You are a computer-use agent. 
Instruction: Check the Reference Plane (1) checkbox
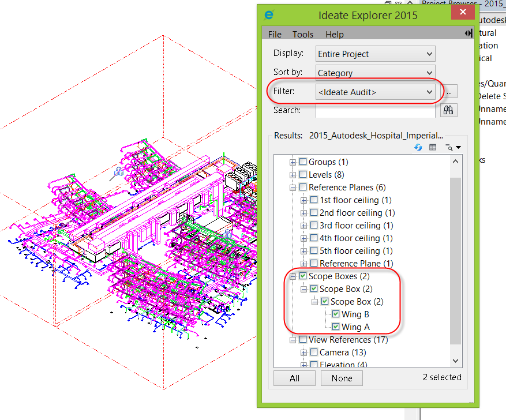pyautogui.click(x=314, y=263)
